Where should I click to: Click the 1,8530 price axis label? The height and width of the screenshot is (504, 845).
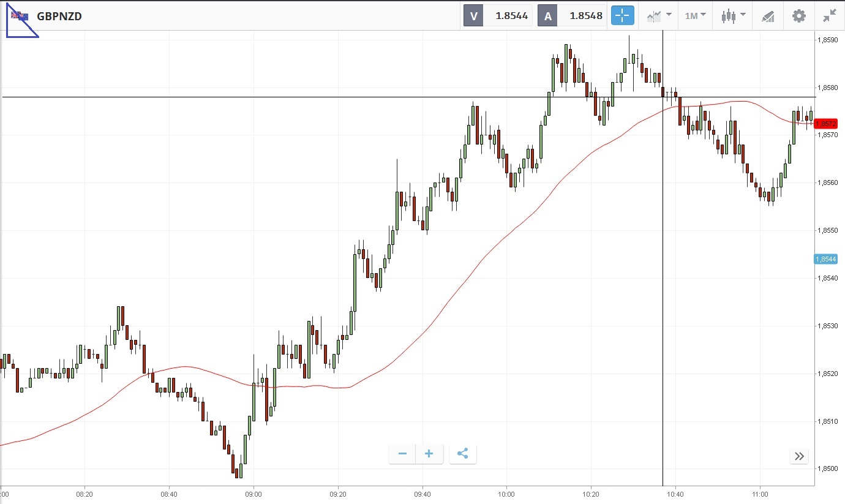click(827, 326)
